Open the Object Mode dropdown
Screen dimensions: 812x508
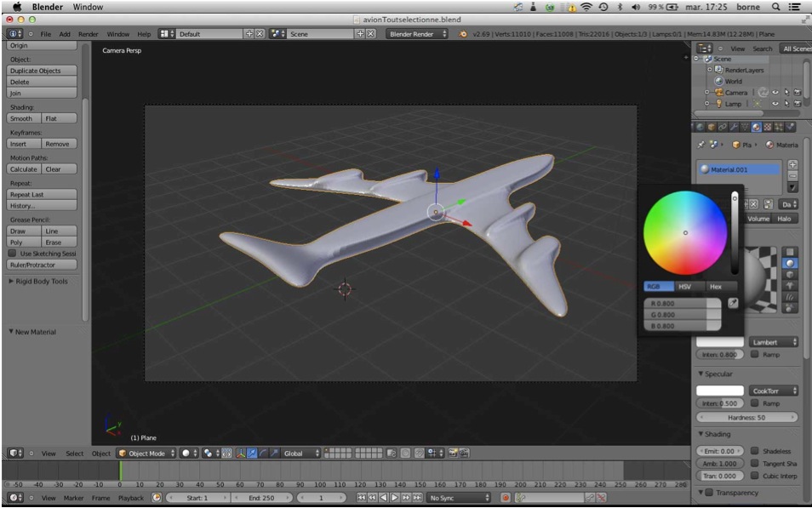[146, 454]
